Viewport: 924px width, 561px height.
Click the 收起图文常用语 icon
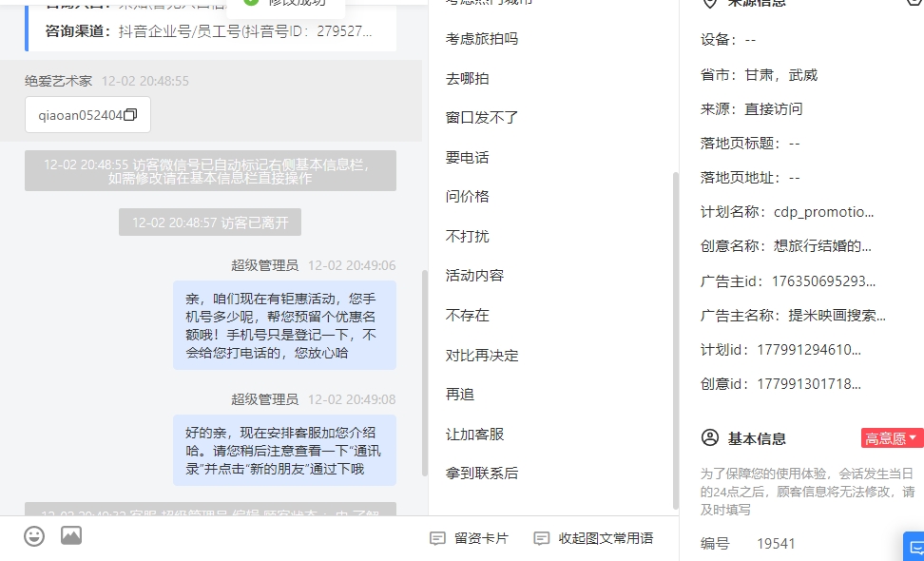coord(541,538)
